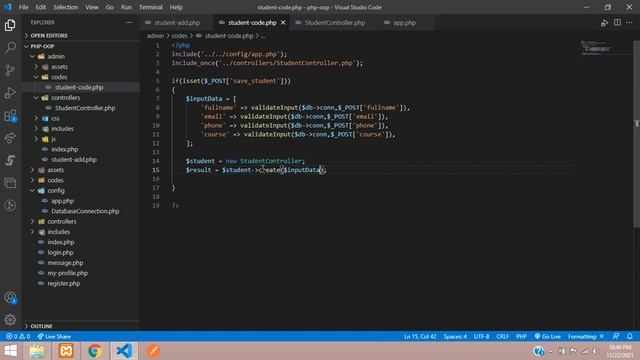
Task: Open the Extensions view
Action: pos(10,116)
